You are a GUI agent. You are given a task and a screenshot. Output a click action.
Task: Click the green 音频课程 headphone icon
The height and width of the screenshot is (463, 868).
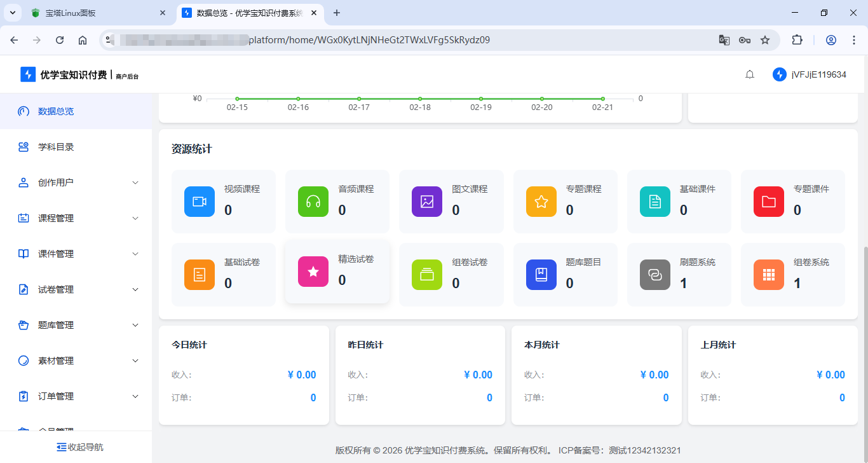pyautogui.click(x=313, y=202)
